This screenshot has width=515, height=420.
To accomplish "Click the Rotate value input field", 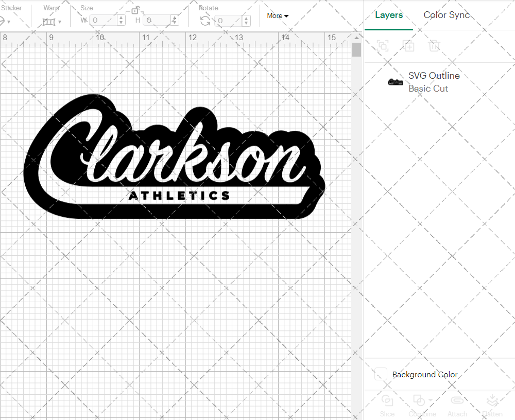I will pos(228,21).
